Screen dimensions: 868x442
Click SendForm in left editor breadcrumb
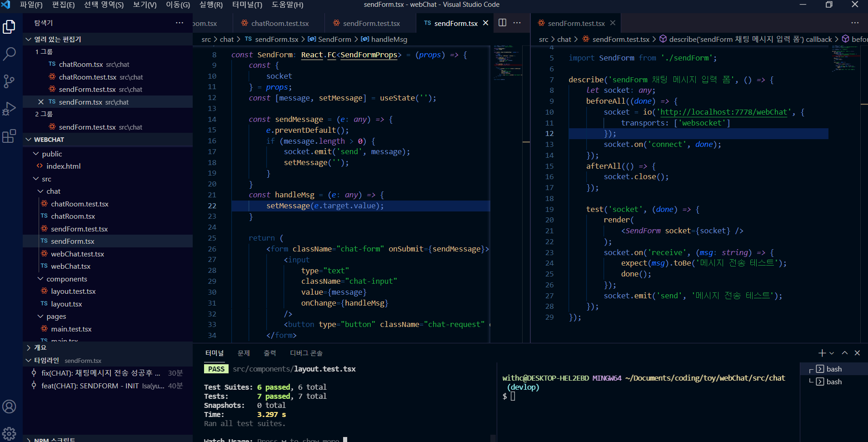pos(334,39)
